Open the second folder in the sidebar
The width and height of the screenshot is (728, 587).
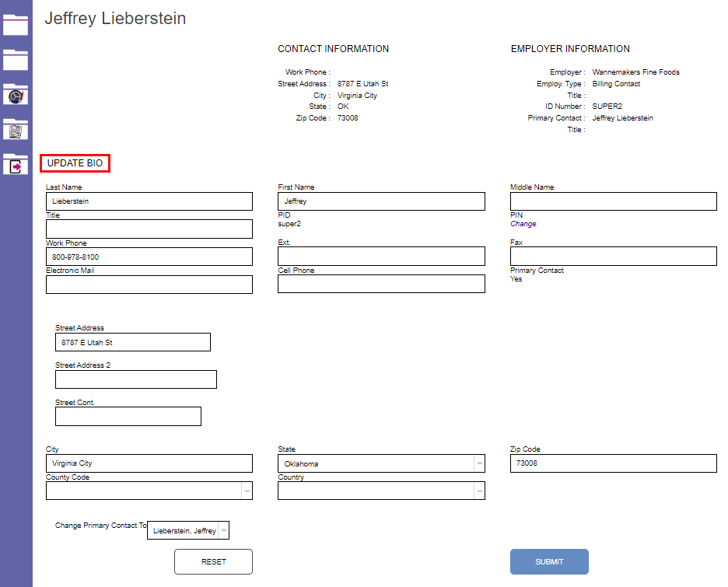(16, 60)
